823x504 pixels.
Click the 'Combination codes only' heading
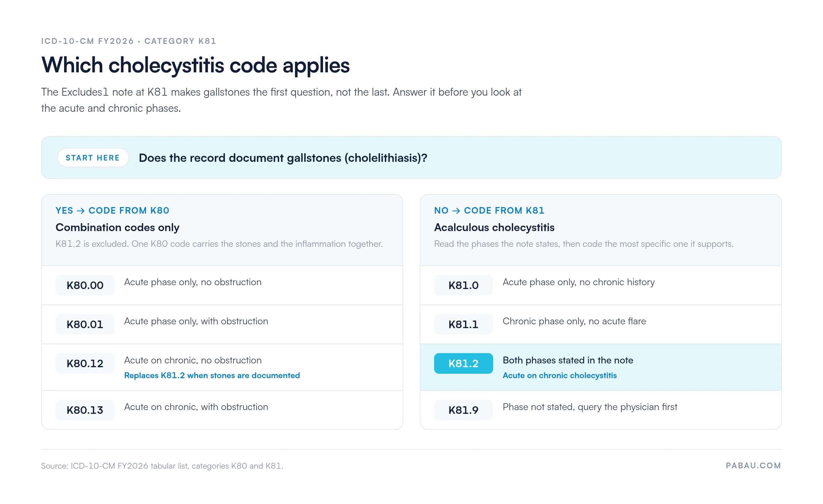pyautogui.click(x=118, y=227)
